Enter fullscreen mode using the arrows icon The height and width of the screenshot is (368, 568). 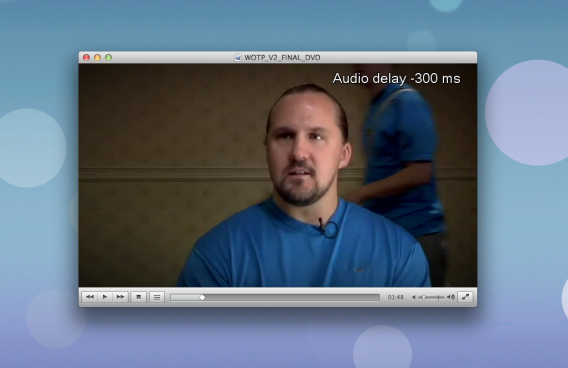point(465,297)
